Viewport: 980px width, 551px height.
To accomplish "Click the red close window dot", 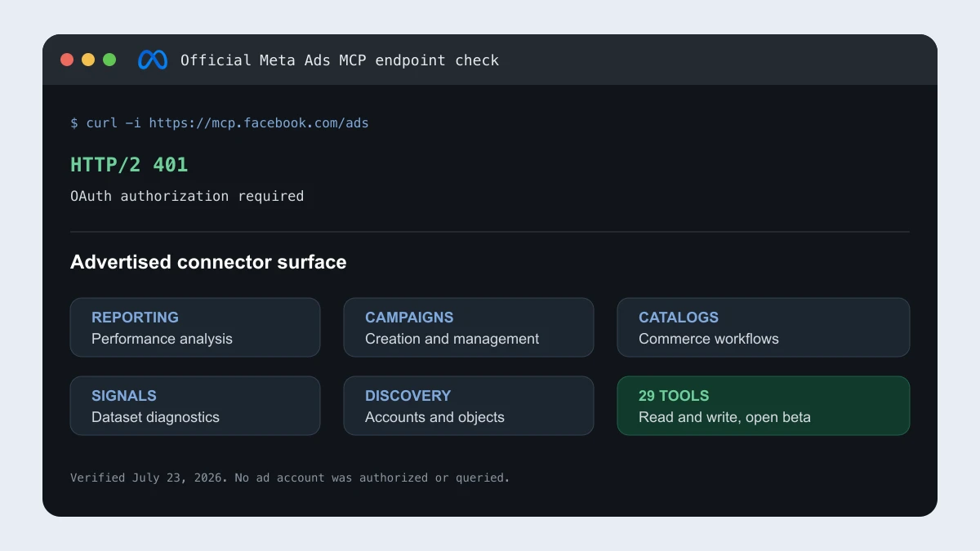I will (67, 60).
